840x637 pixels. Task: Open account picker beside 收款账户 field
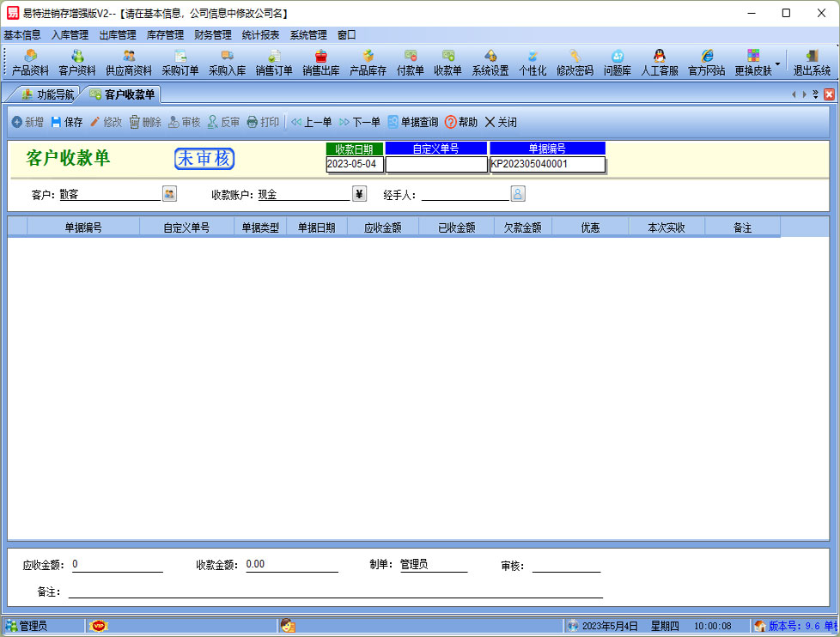pos(359,194)
